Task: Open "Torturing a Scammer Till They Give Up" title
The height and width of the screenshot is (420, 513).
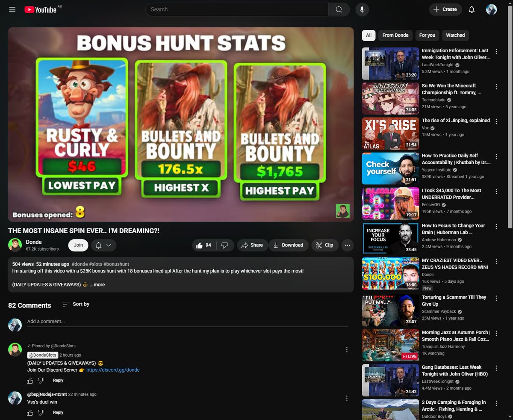Action: 454,301
